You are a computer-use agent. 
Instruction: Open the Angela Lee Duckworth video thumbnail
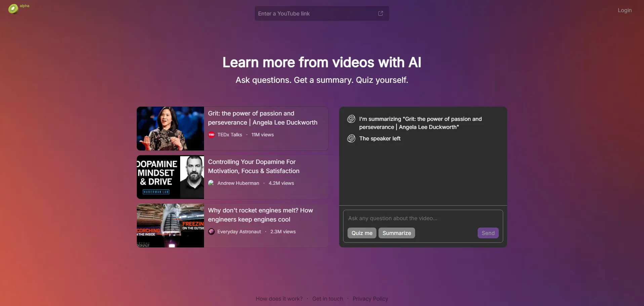click(x=170, y=129)
